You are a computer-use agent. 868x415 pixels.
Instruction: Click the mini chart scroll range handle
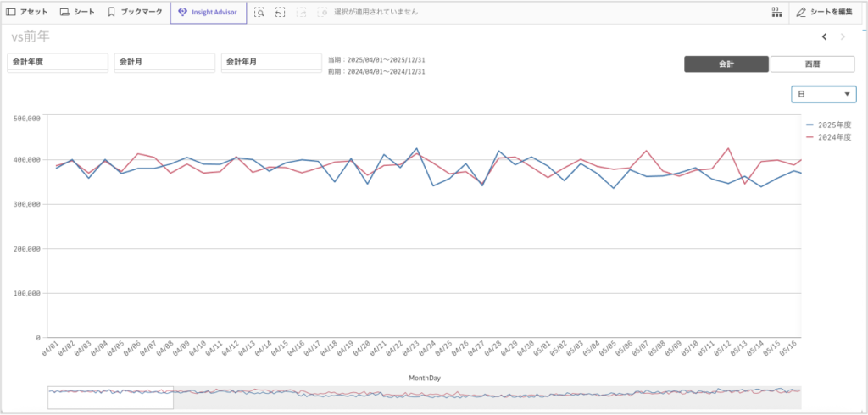tap(110, 397)
